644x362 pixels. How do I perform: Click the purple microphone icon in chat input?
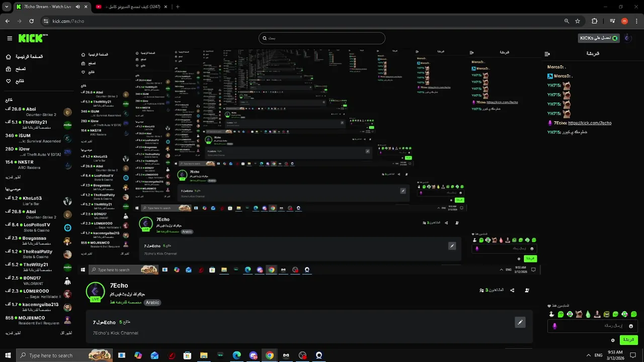(x=554, y=326)
